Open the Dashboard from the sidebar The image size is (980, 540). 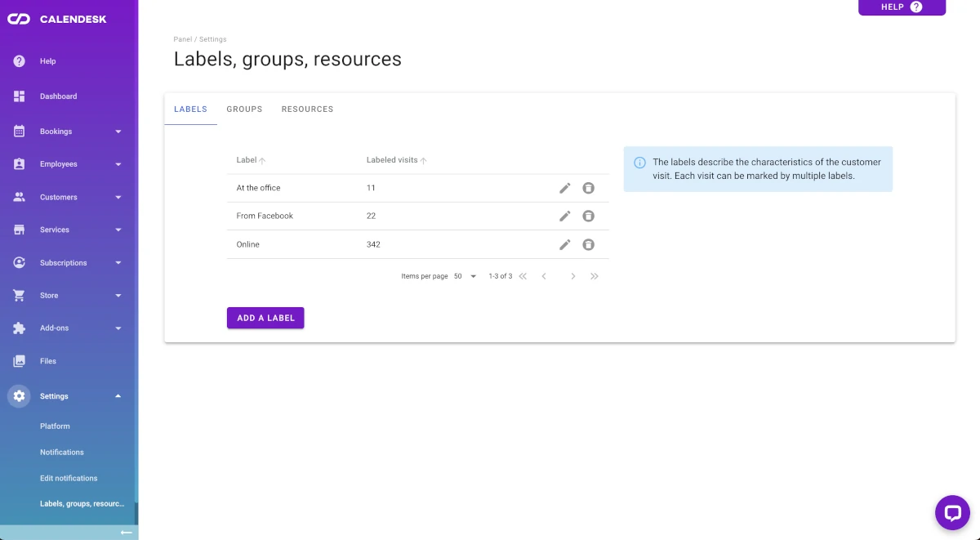point(58,96)
